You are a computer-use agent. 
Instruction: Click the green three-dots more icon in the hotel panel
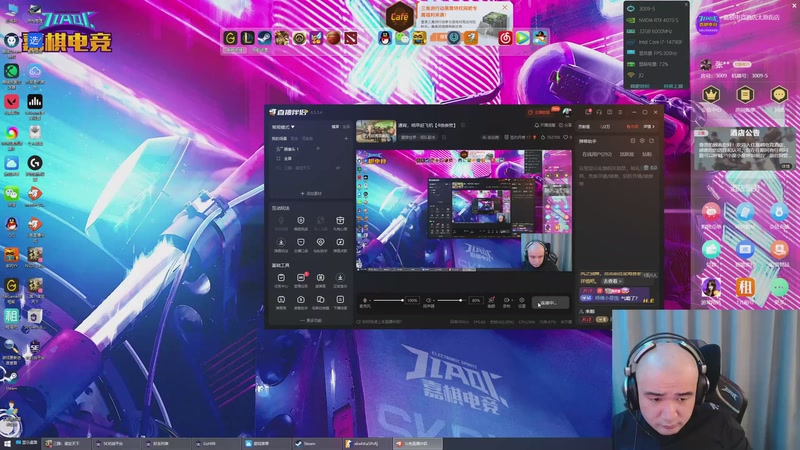pos(779,287)
